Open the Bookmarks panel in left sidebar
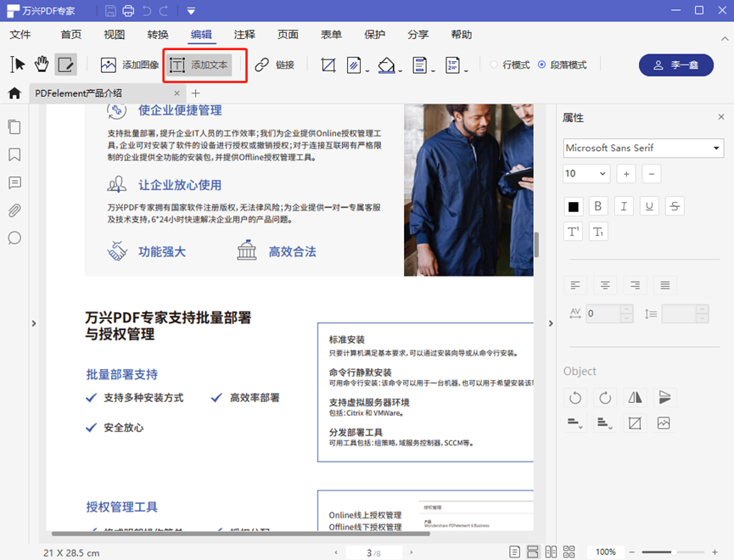 pos(14,154)
